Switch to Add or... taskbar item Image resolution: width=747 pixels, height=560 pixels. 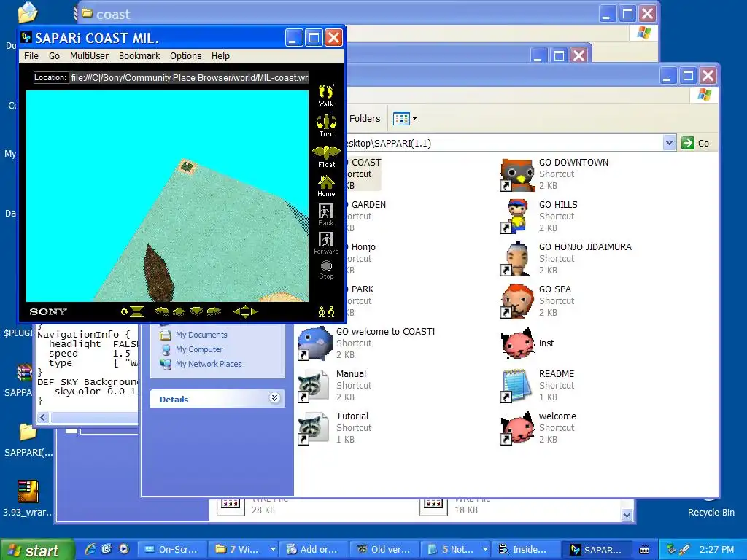coord(314,550)
